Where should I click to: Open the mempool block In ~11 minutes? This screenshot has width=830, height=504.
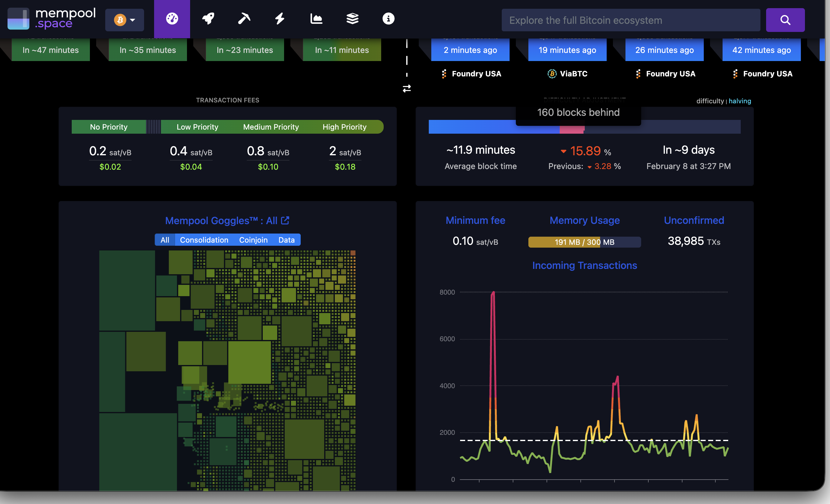[x=342, y=49]
